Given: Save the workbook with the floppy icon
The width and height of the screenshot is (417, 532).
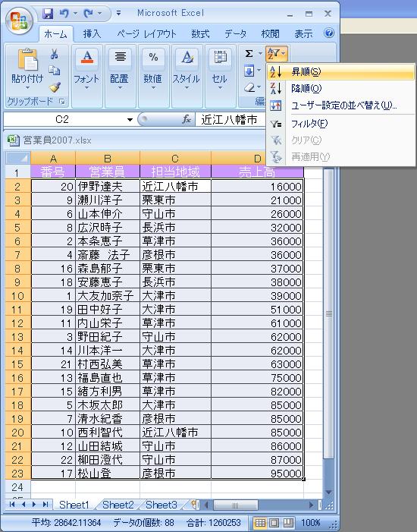Looking at the screenshot, I should click(48, 13).
